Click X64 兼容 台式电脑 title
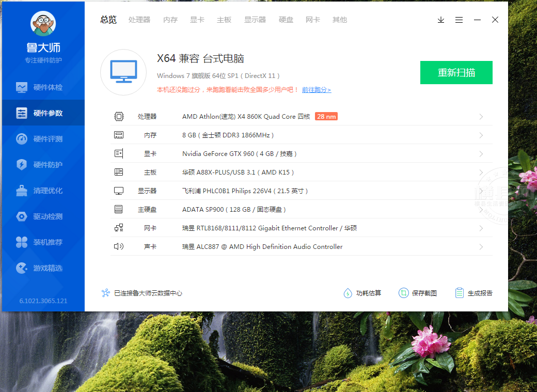 tap(200, 58)
